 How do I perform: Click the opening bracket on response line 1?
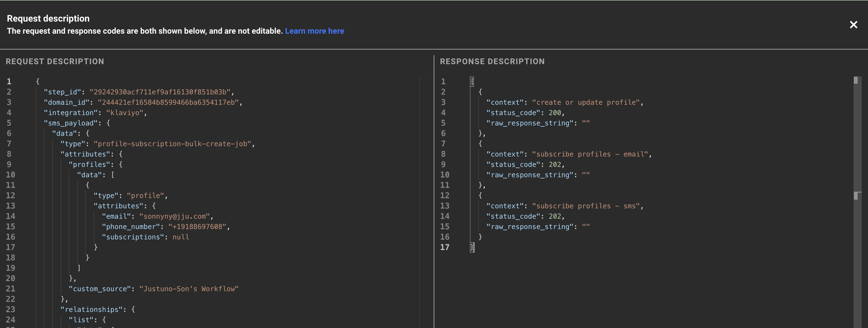[472, 82]
